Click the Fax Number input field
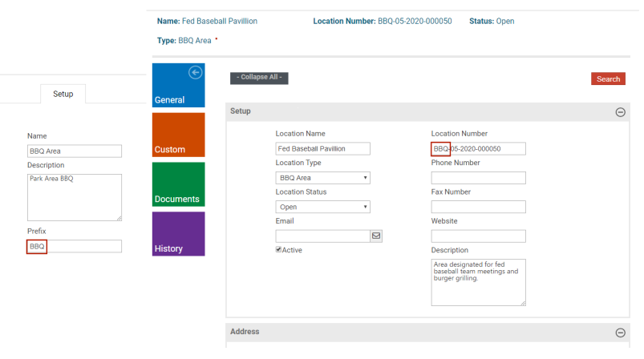This screenshot has height=359, width=644. pyautogui.click(x=478, y=207)
